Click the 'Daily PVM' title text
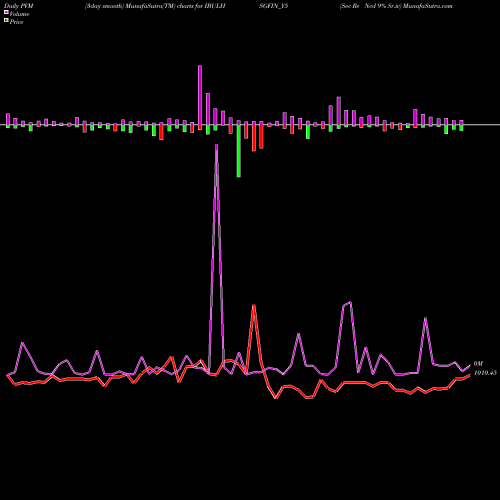500x500 pixels. pyautogui.click(x=19, y=6)
